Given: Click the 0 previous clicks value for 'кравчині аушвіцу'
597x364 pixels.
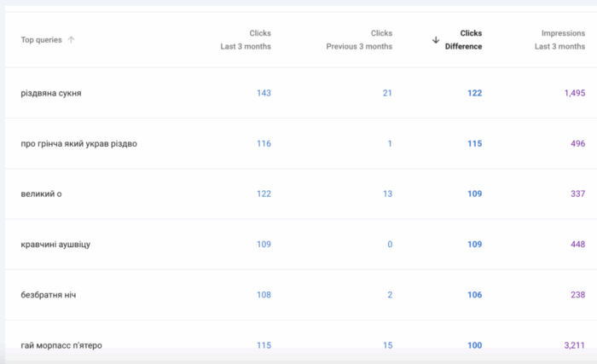Looking at the screenshot, I should click(389, 245).
